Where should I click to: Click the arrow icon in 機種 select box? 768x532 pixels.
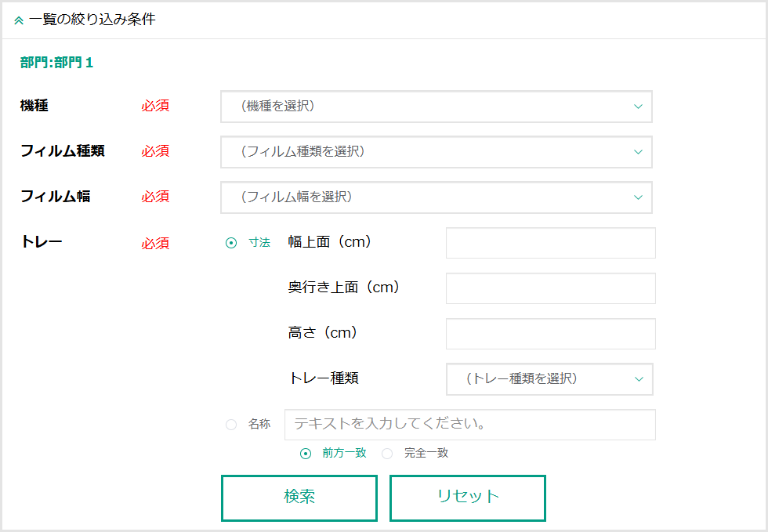pyautogui.click(x=638, y=107)
